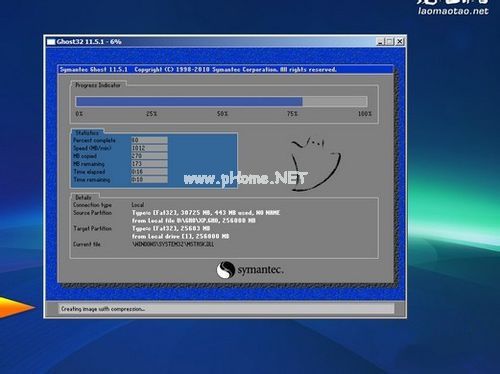Select the Time elapsed value field
This screenshot has width=500, height=374.
pos(149,172)
